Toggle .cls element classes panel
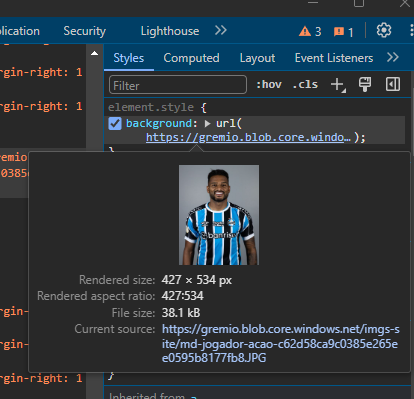The height and width of the screenshot is (399, 414). (305, 84)
